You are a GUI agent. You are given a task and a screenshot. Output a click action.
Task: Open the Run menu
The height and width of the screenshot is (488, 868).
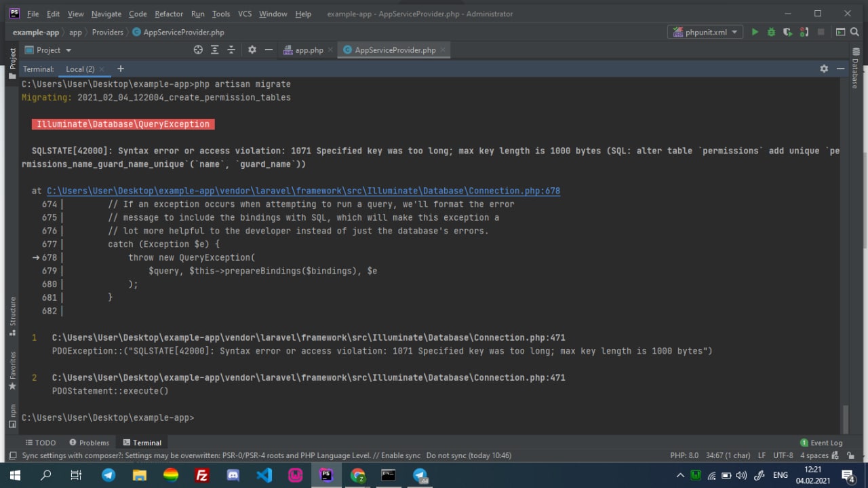198,14
